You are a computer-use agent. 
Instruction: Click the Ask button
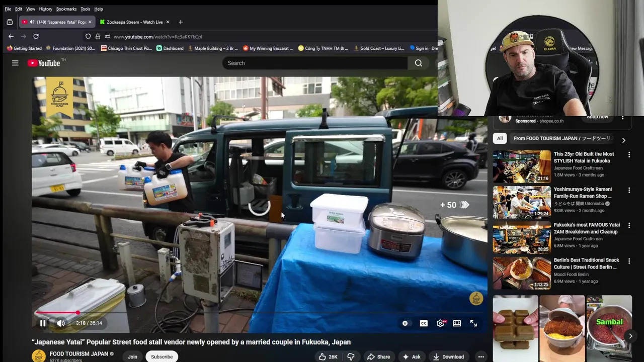pyautogui.click(x=411, y=356)
